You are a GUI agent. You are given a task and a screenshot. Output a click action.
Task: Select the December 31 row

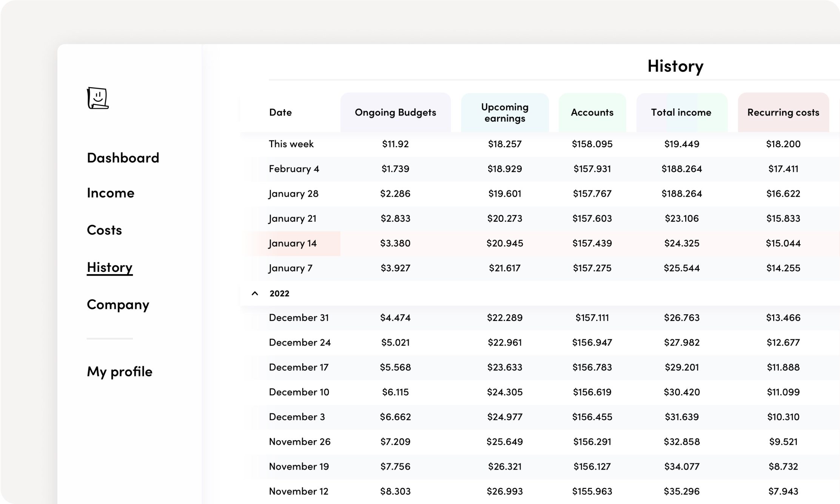click(540, 318)
